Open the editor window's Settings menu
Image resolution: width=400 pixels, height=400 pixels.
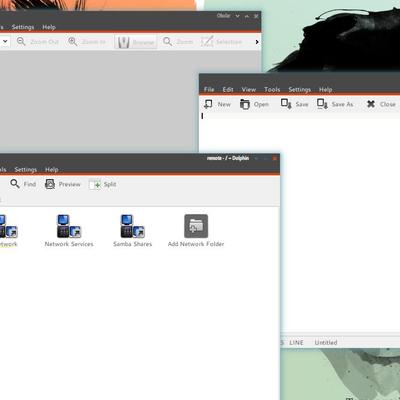(299, 89)
